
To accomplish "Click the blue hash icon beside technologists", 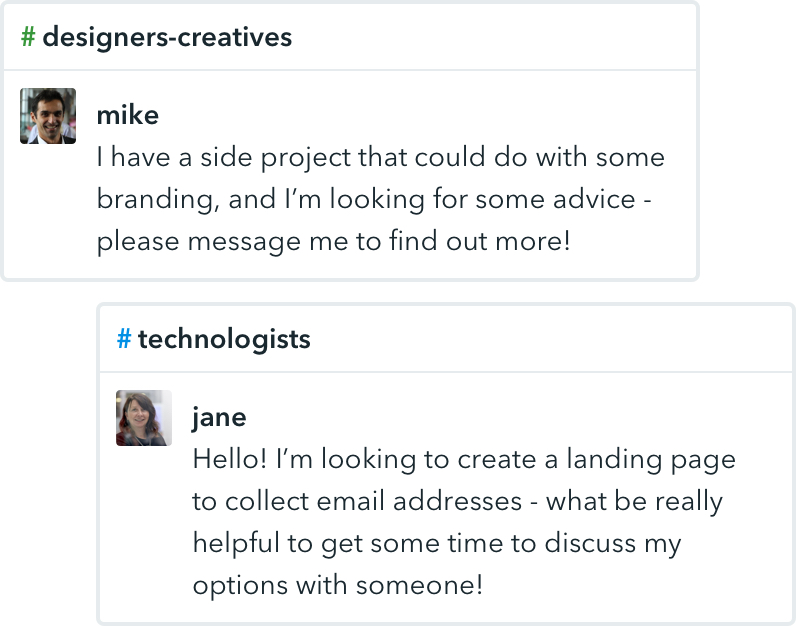I will coord(124,340).
